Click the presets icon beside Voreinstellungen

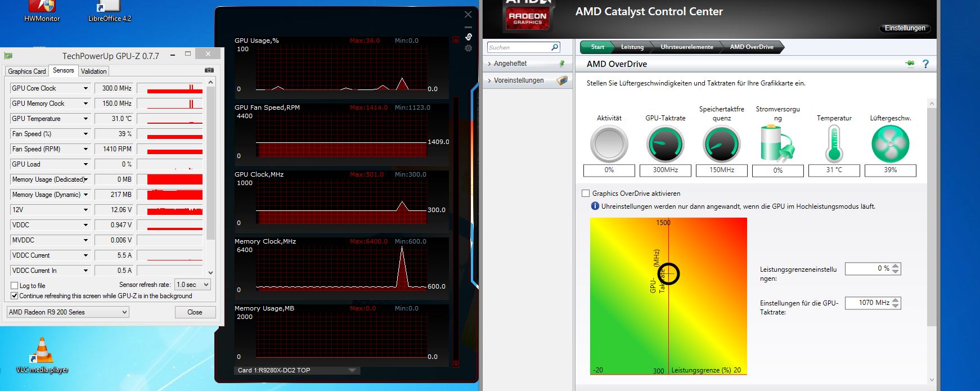(562, 80)
